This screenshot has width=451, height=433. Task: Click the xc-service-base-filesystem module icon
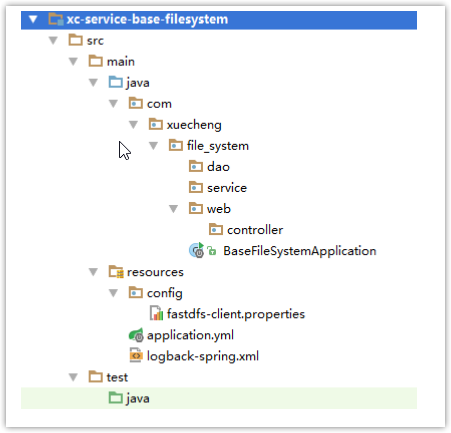56,19
